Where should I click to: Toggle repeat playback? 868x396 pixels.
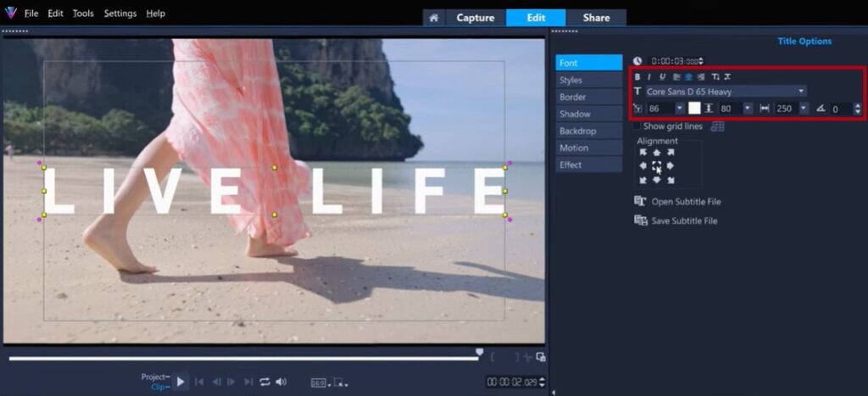(264, 382)
